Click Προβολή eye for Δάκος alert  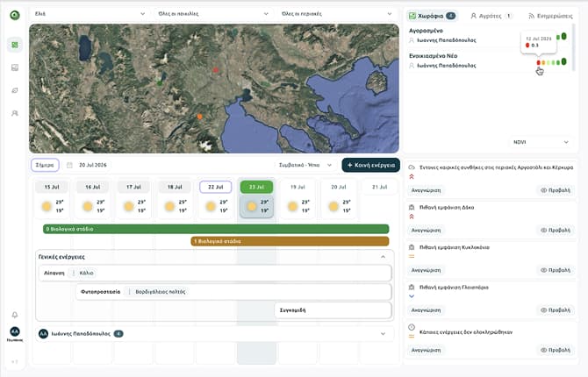pyautogui.click(x=555, y=230)
